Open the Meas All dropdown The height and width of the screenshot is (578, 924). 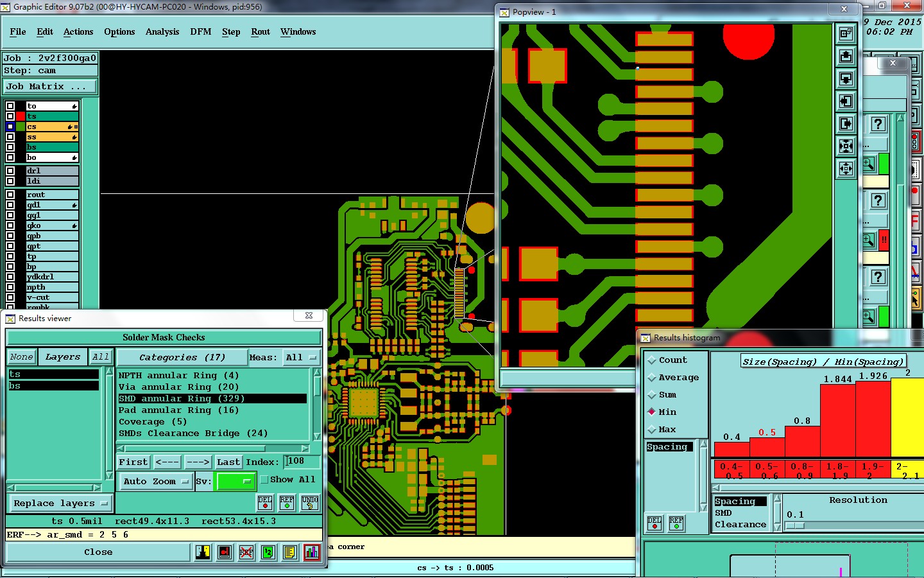302,357
